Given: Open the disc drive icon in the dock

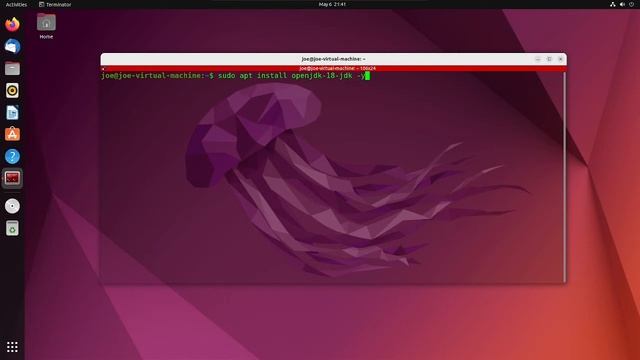Looking at the screenshot, I should click(12, 206).
